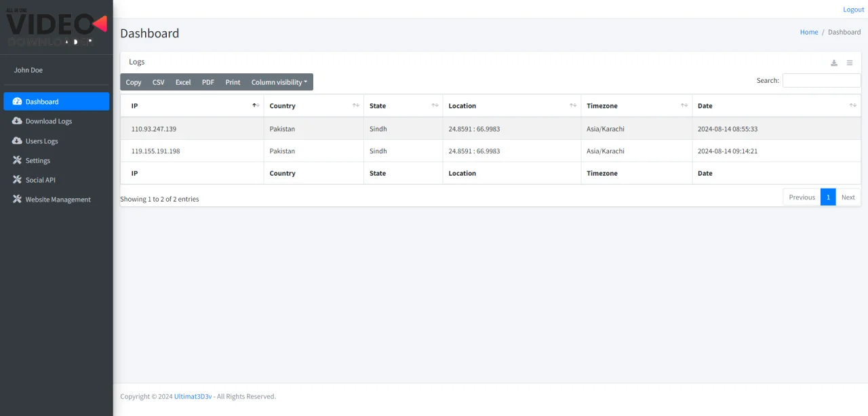
Task: Click IP address 119.155.191.198
Action: pos(156,151)
